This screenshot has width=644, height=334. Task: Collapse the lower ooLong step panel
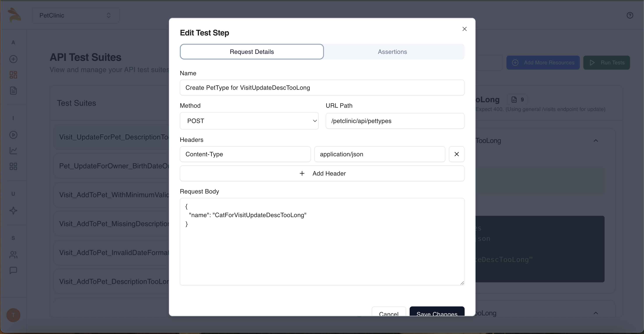point(596,313)
